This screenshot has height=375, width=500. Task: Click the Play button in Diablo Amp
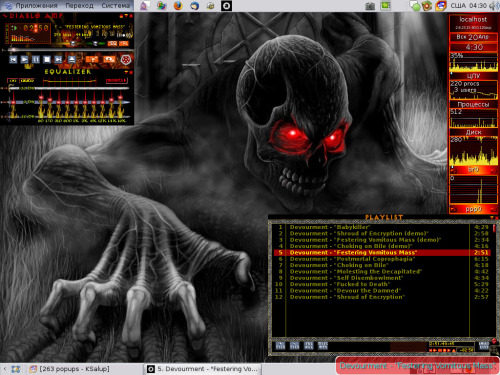point(24,60)
